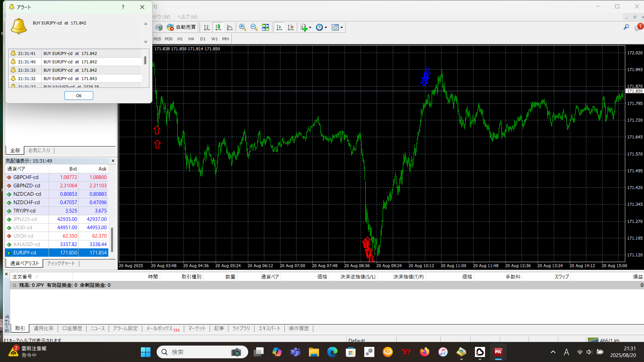
Task: Select the H4 timeframe
Action: pos(191,39)
